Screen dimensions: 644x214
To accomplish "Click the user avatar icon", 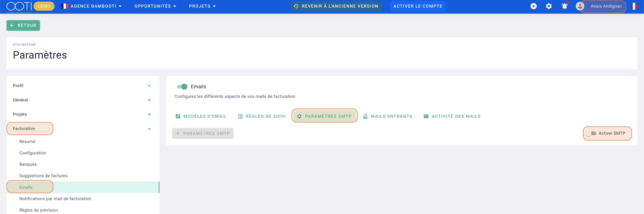I will coord(580,6).
